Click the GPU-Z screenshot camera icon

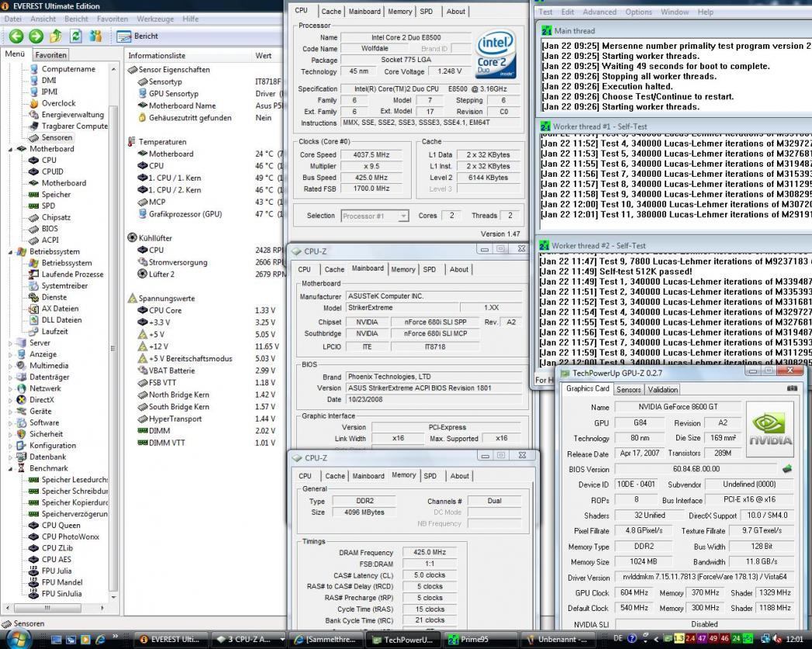[x=791, y=388]
